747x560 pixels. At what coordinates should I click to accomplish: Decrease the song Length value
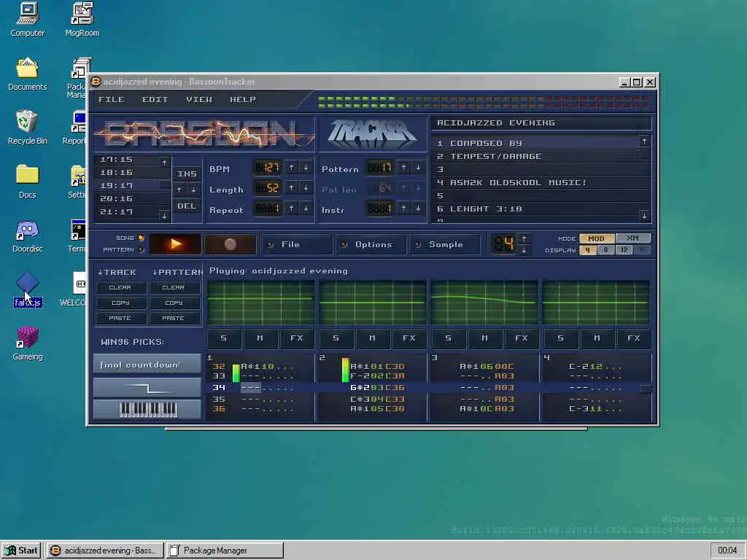306,188
